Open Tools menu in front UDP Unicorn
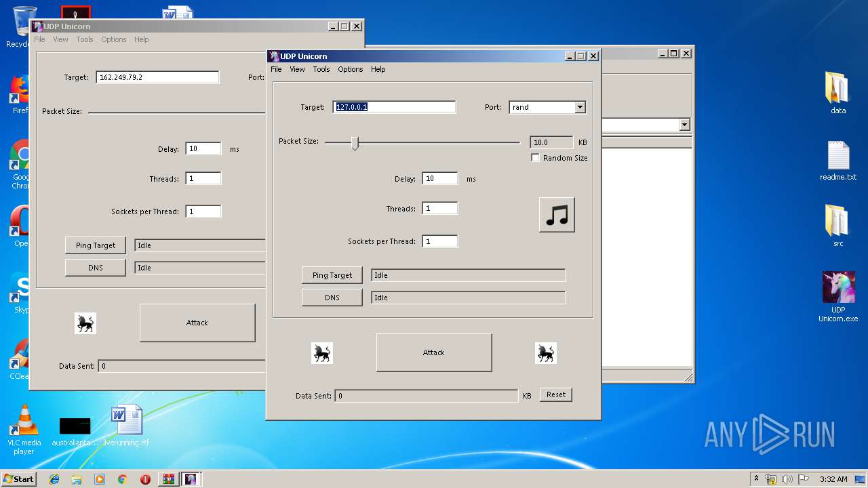Viewport: 868px width, 488px height. (x=321, y=69)
